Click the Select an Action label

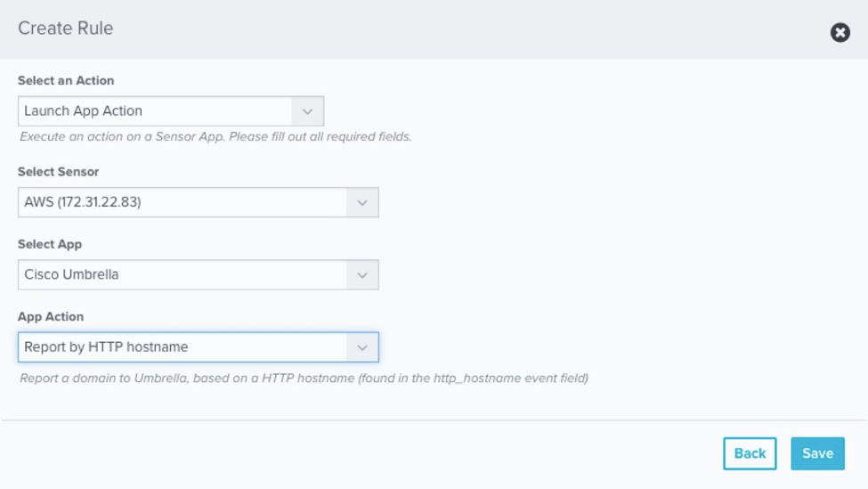tap(66, 81)
